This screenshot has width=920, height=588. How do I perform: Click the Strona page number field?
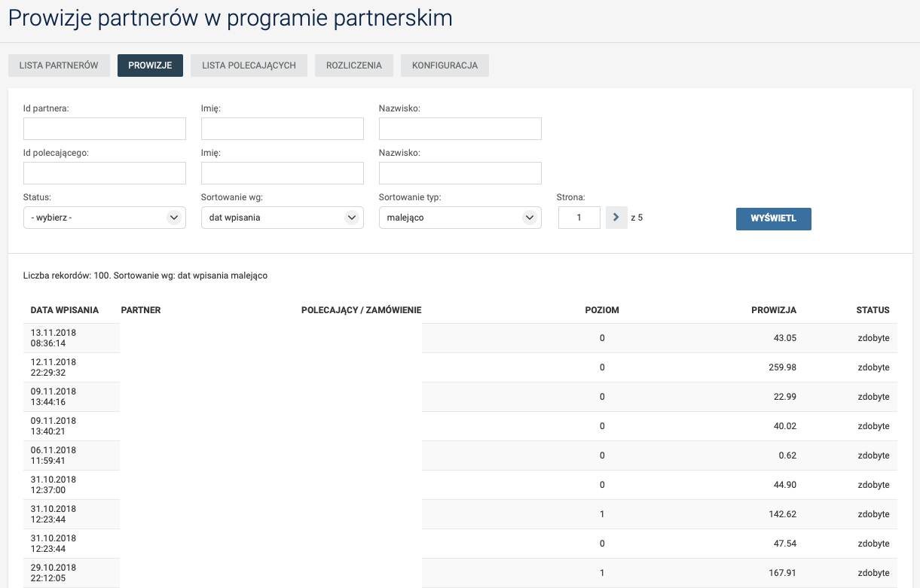pos(579,218)
